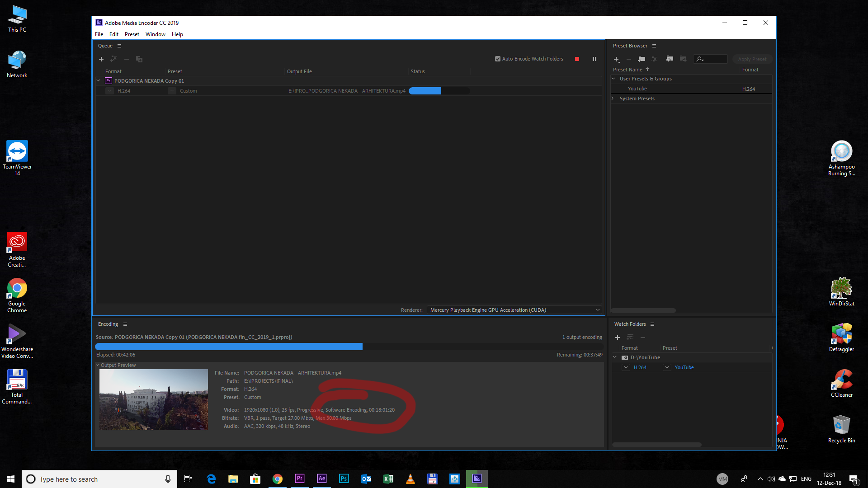This screenshot has width=868, height=488.
Task: Open the Custom preset dropdown in Queue
Action: pyautogui.click(x=172, y=91)
